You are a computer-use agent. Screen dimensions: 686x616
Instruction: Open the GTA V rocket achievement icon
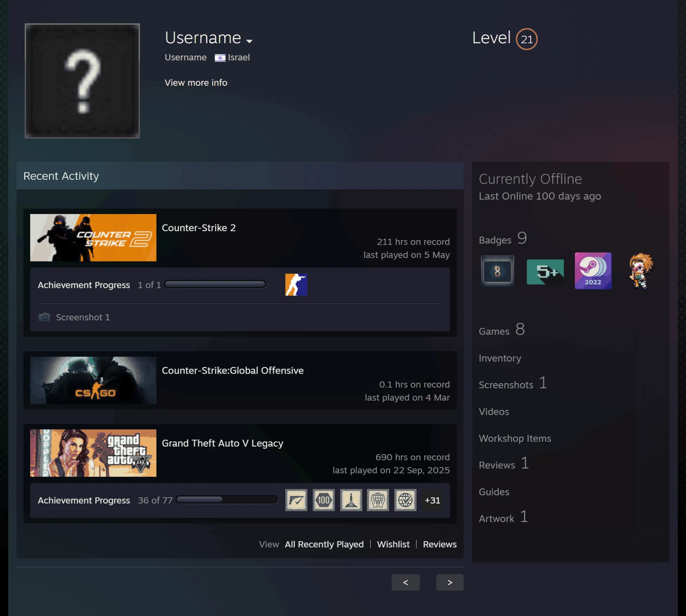pos(351,500)
